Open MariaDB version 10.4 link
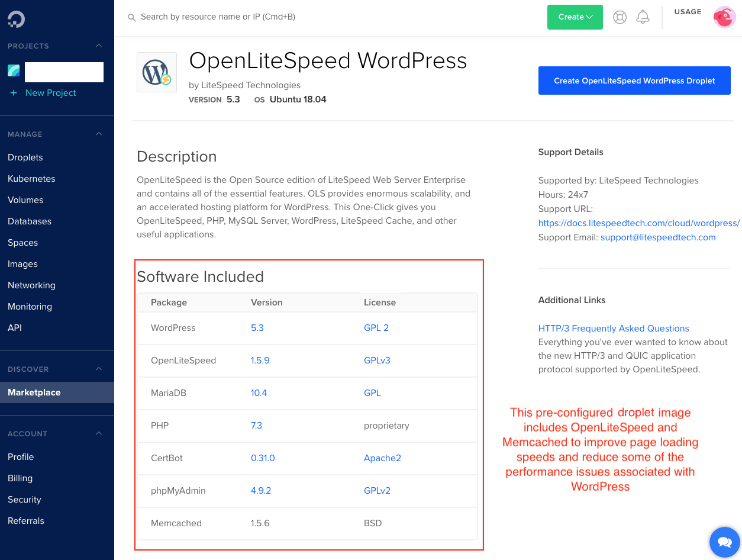 tap(259, 393)
